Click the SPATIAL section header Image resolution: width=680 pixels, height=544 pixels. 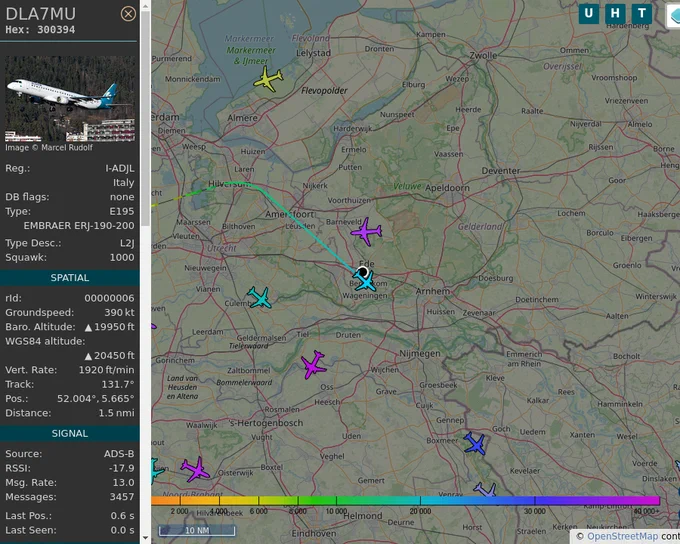click(70, 278)
